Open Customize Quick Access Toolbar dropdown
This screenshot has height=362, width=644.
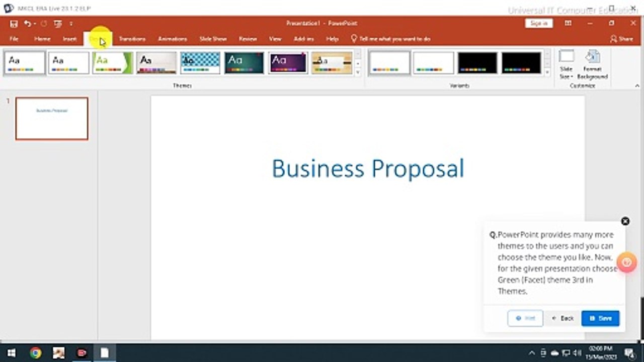(71, 24)
